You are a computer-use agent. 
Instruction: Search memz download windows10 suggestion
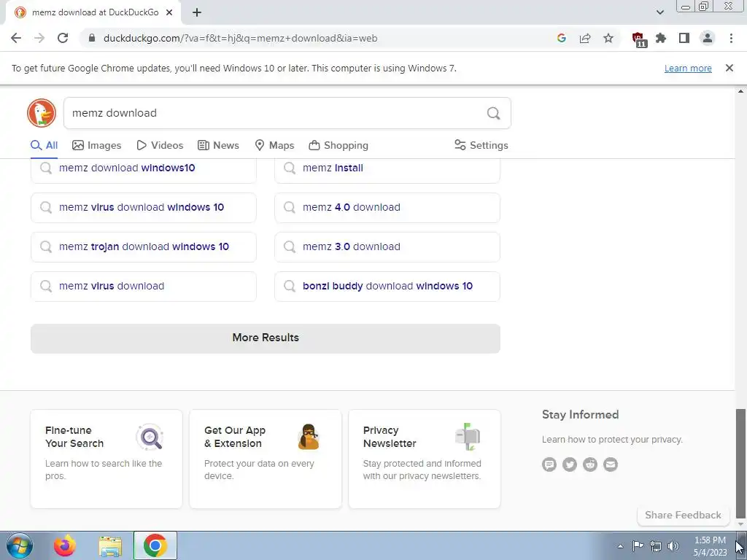[x=144, y=170]
